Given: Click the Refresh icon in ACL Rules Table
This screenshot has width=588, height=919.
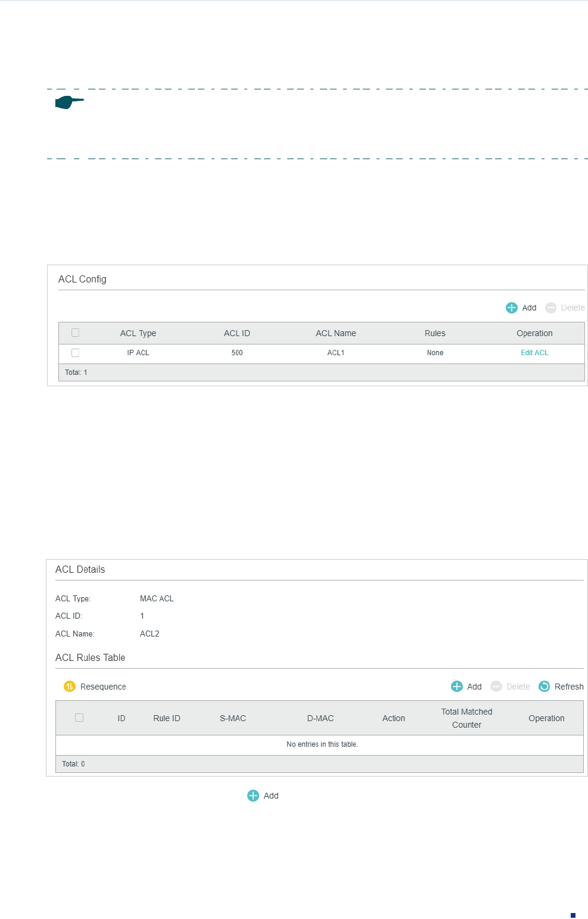Looking at the screenshot, I should coord(545,687).
